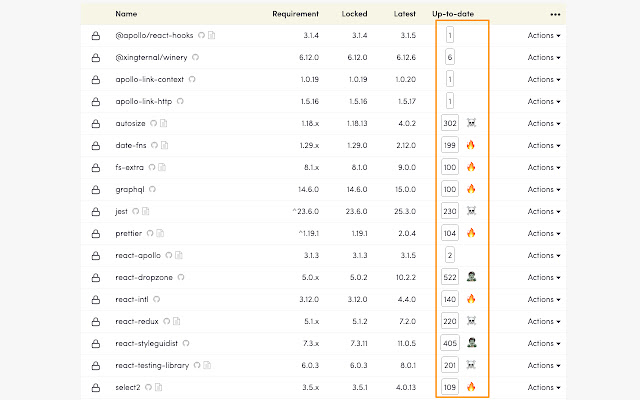Click the lock icon next to react-intl

(x=96, y=300)
